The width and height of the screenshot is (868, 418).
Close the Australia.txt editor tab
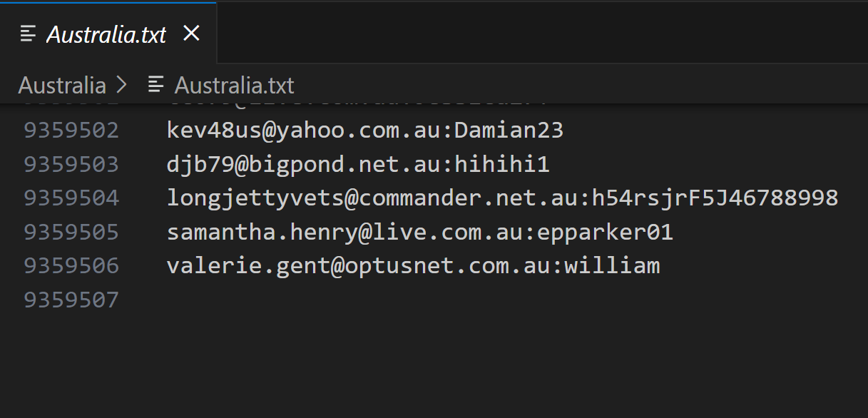click(191, 34)
